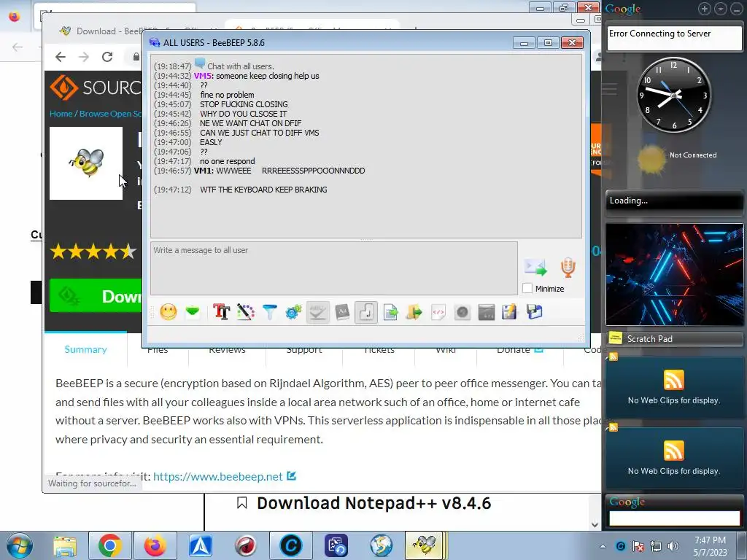Open the Summary tab on SourceForge

tap(86, 349)
